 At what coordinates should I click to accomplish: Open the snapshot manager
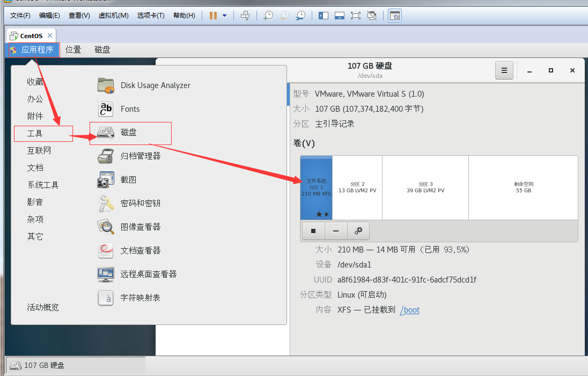click(301, 16)
